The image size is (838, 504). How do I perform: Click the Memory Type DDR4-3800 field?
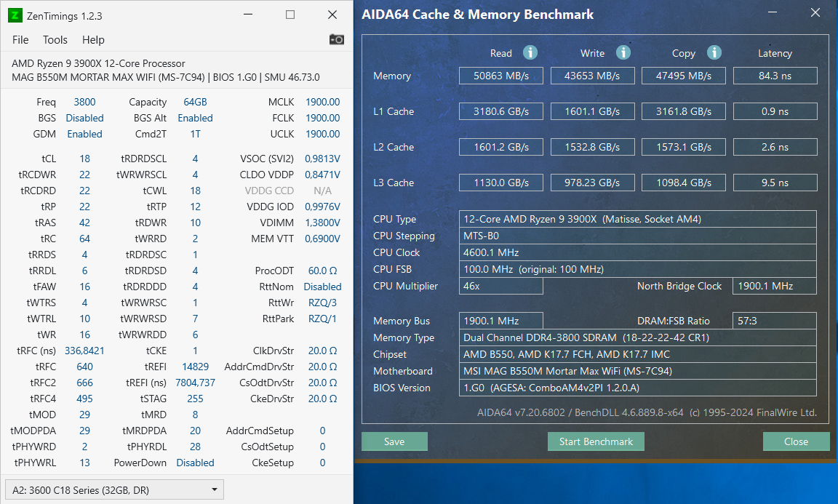[x=637, y=337]
